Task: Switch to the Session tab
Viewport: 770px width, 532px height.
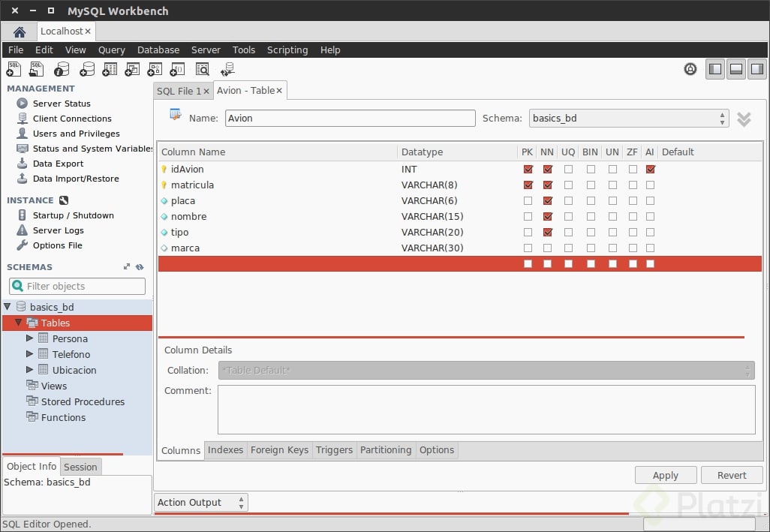Action: [80, 467]
